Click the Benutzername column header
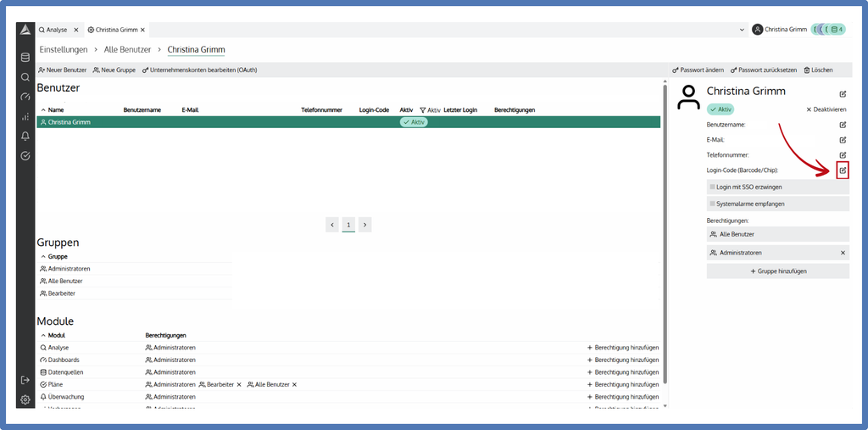The height and width of the screenshot is (430, 868). point(142,110)
